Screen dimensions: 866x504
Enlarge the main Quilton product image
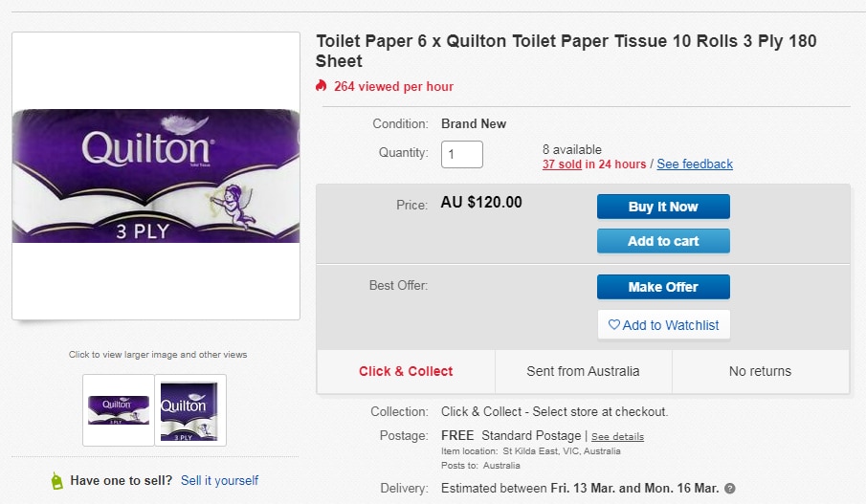click(156, 176)
